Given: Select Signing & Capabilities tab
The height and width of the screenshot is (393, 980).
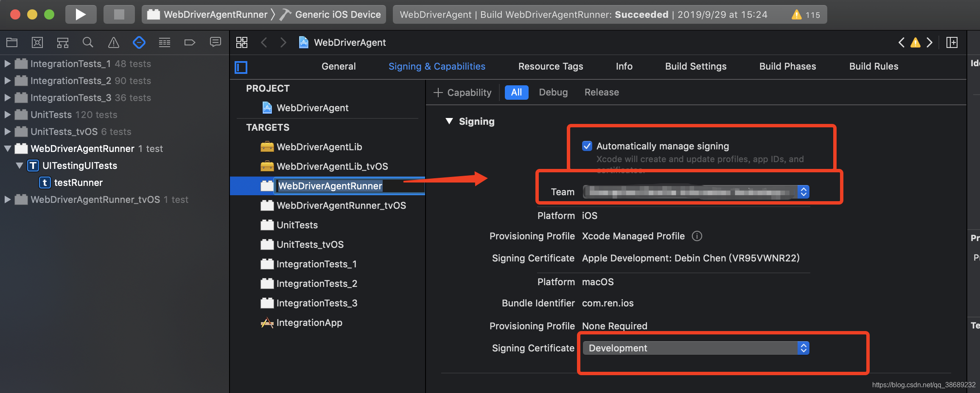Looking at the screenshot, I should pos(437,66).
